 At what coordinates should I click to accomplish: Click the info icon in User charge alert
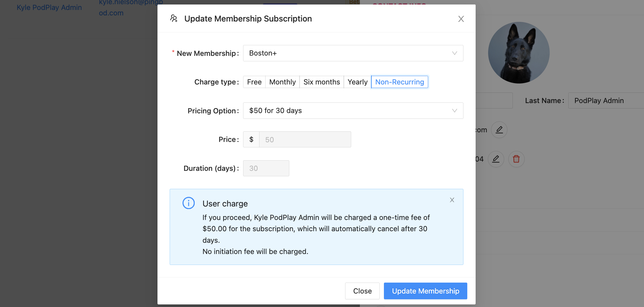pyautogui.click(x=189, y=203)
